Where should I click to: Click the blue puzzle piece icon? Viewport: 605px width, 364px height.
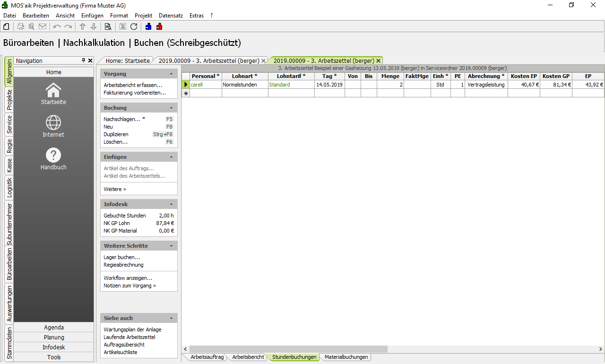pos(148,26)
